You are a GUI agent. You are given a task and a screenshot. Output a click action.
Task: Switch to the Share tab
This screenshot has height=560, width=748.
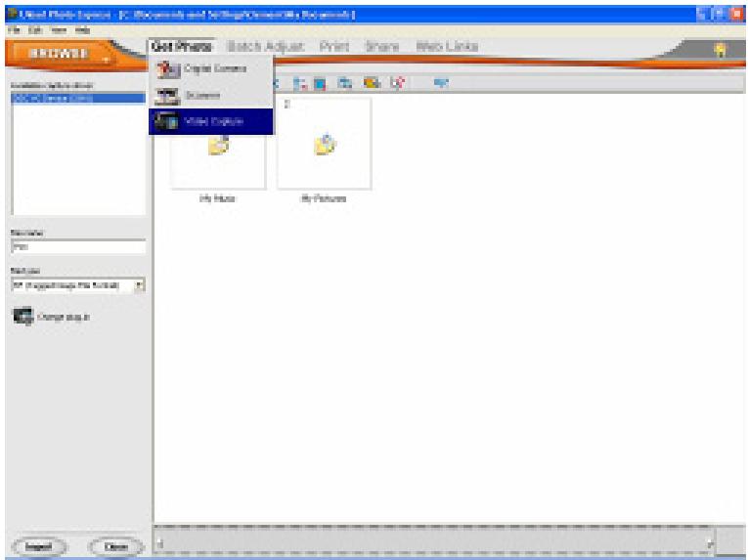click(x=381, y=46)
